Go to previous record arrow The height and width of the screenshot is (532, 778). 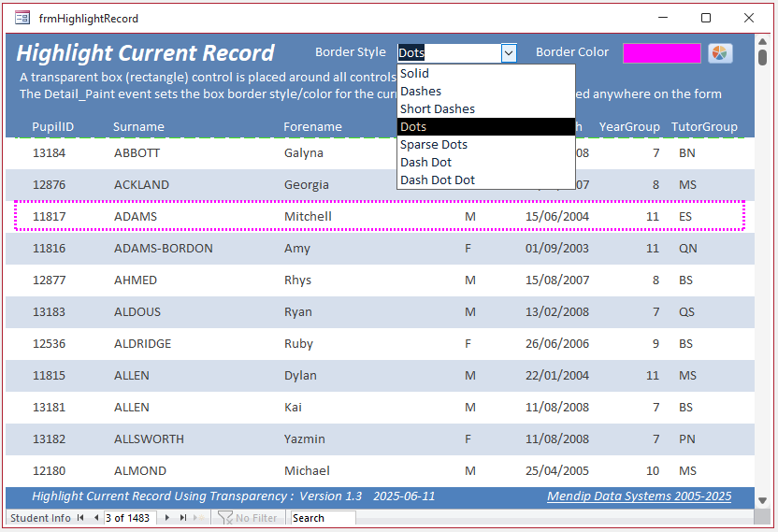coord(96,518)
